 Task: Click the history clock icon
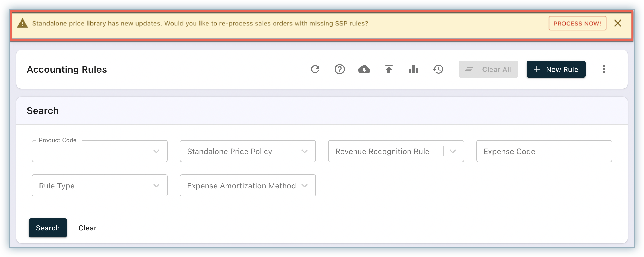pos(438,69)
